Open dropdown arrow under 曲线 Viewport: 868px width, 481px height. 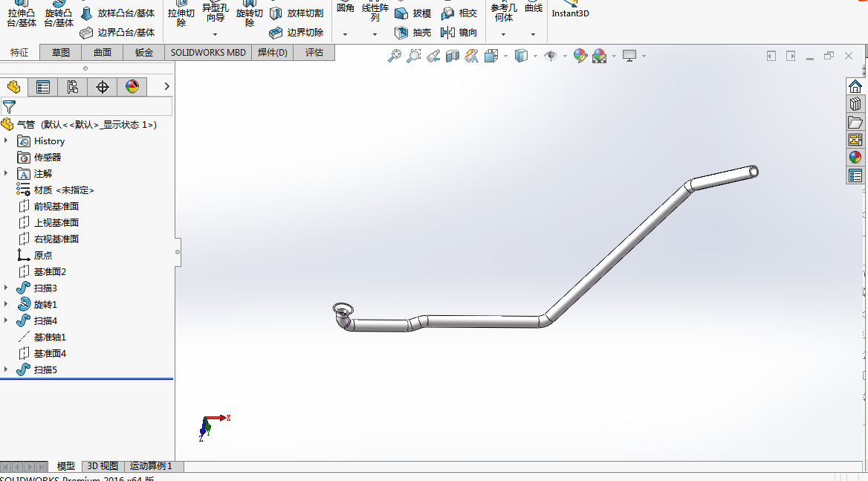tap(533, 34)
